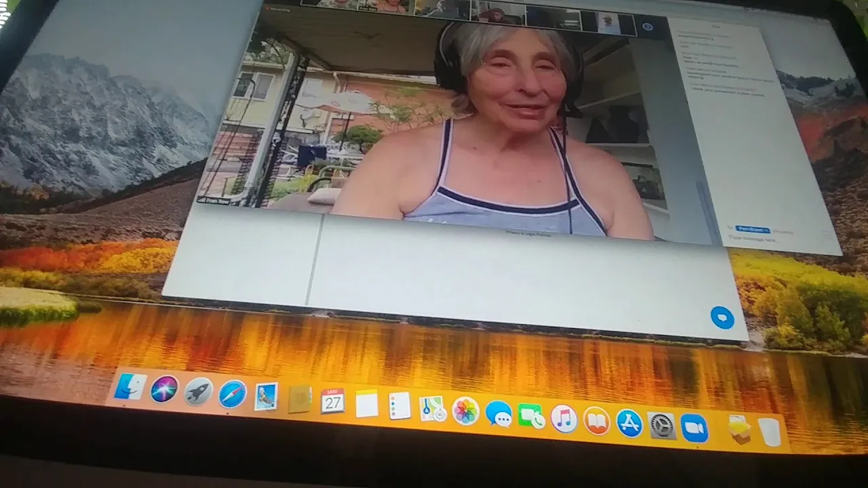Launch Siri from the Dock
The image size is (868, 488).
pos(164,389)
